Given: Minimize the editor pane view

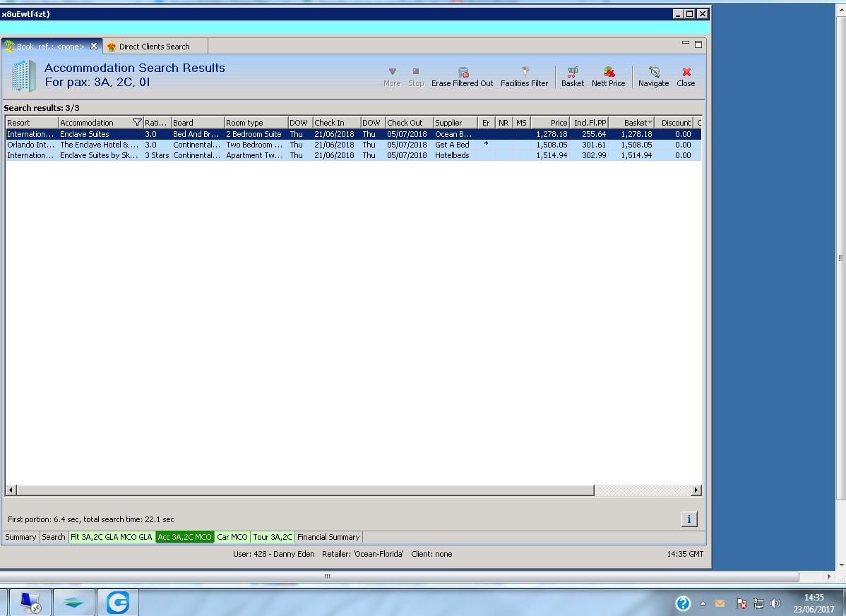Looking at the screenshot, I should (686, 42).
